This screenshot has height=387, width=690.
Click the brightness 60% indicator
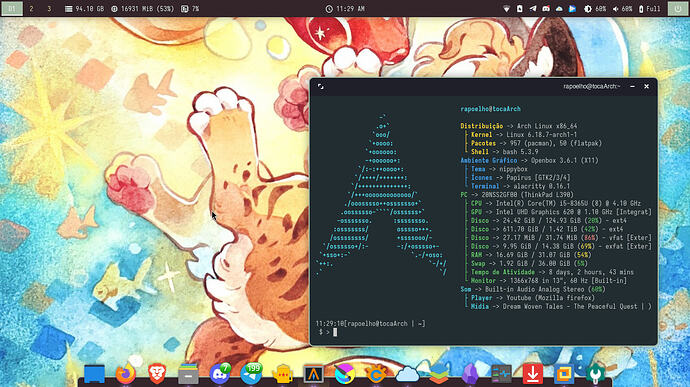595,8
